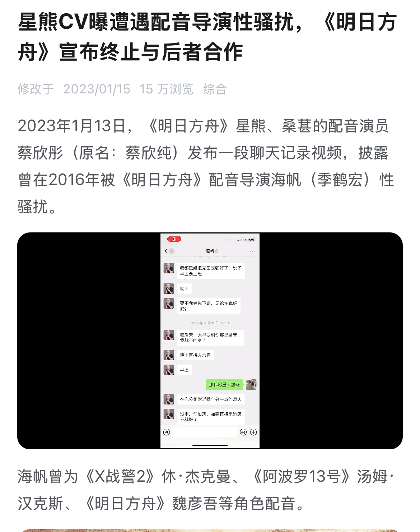Open the three-dots chat menu
Image resolution: width=420 pixels, height=532 pixels.
pos(252,251)
